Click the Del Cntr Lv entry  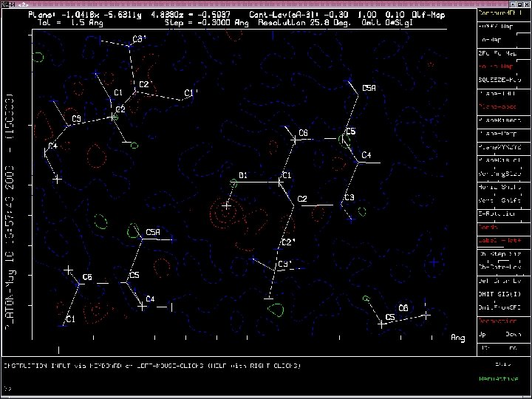[x=499, y=281]
